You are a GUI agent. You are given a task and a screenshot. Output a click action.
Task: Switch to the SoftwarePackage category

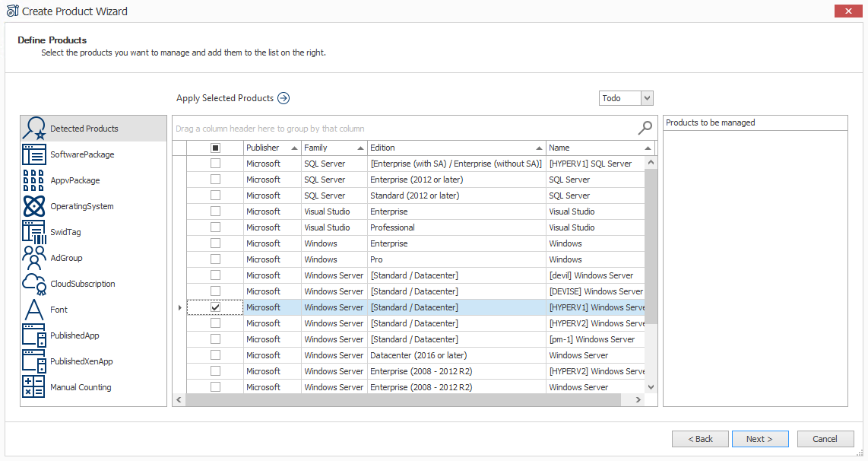[x=93, y=154]
